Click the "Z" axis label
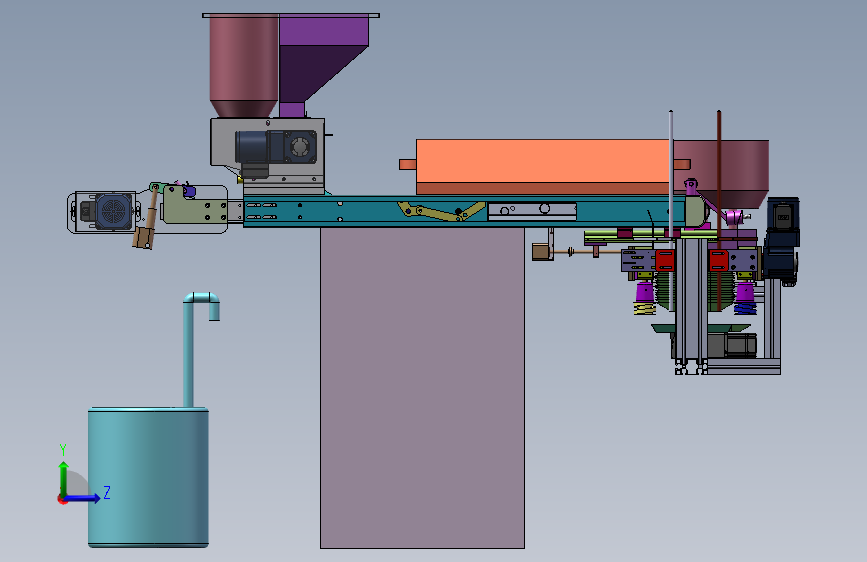The height and width of the screenshot is (562, 867). [107, 492]
